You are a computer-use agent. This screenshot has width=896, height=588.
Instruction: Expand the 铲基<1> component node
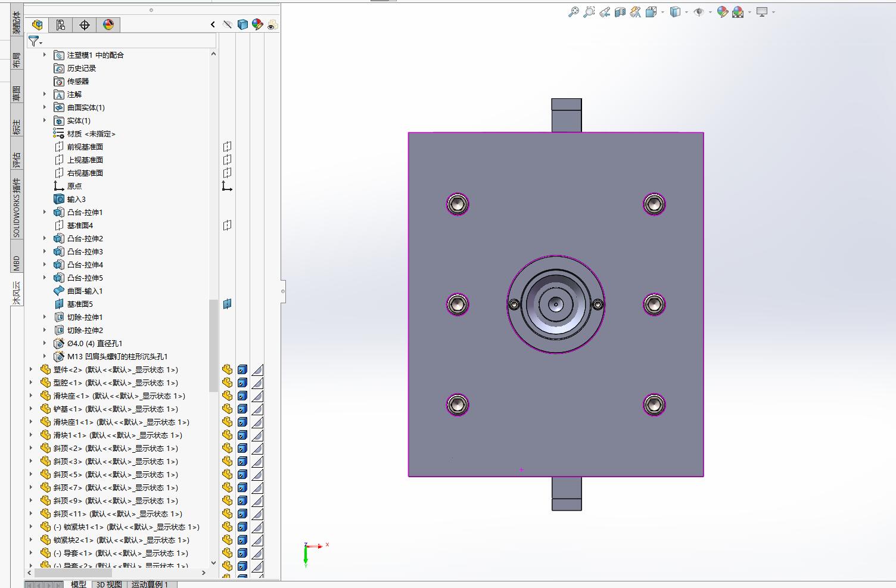[x=31, y=409]
